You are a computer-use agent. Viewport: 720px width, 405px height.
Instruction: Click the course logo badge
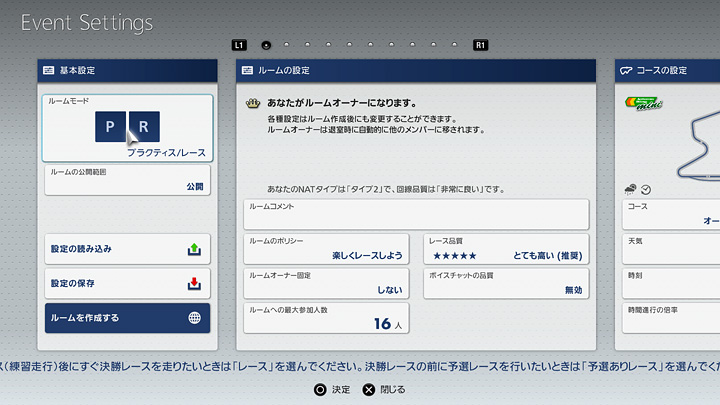(645, 104)
